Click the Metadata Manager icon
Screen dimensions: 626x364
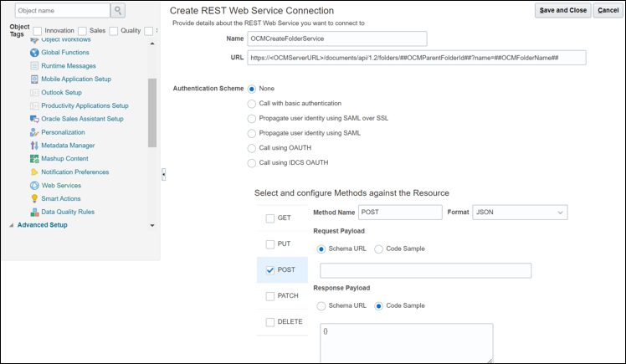[34, 146]
